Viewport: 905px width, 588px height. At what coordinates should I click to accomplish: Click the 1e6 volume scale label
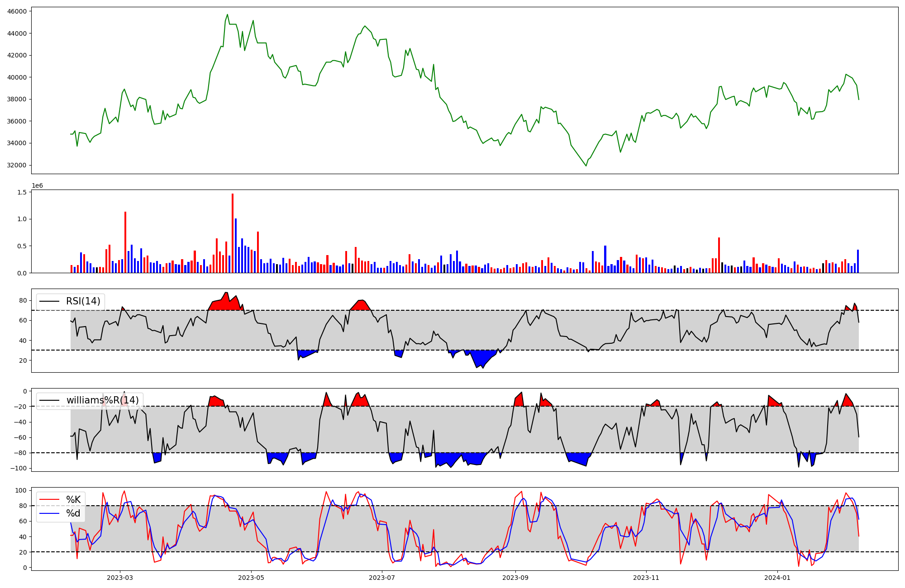tap(37, 186)
